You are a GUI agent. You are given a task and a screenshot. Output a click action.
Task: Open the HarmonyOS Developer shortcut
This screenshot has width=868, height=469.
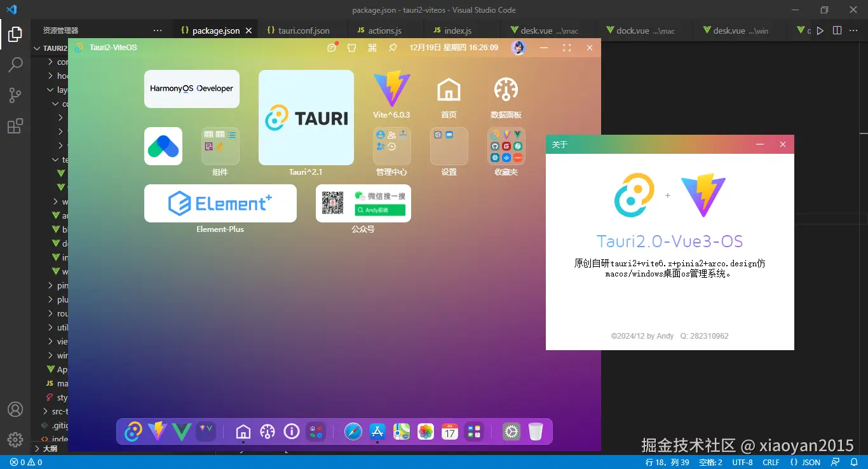[x=192, y=89]
